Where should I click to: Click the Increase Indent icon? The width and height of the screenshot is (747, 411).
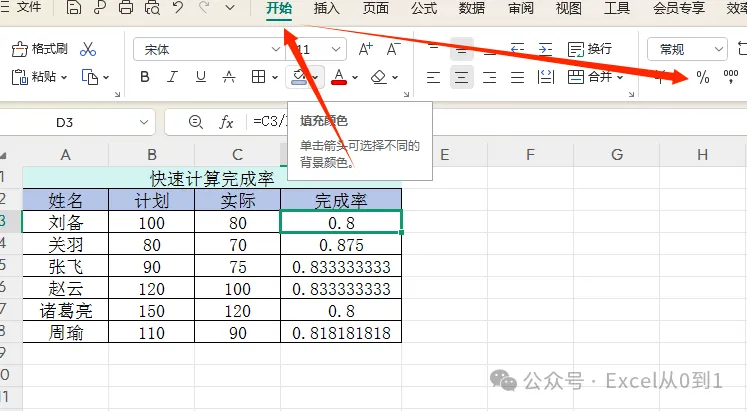pos(545,49)
